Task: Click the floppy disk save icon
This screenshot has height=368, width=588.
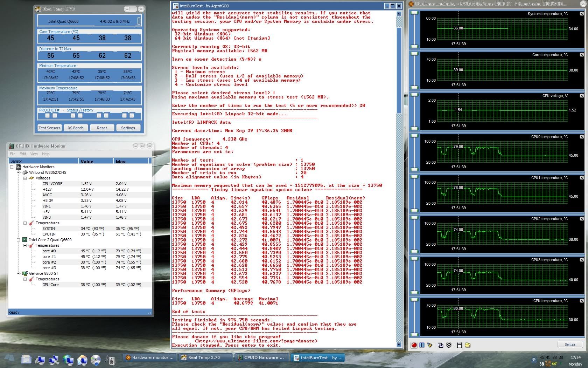Action: (460, 345)
